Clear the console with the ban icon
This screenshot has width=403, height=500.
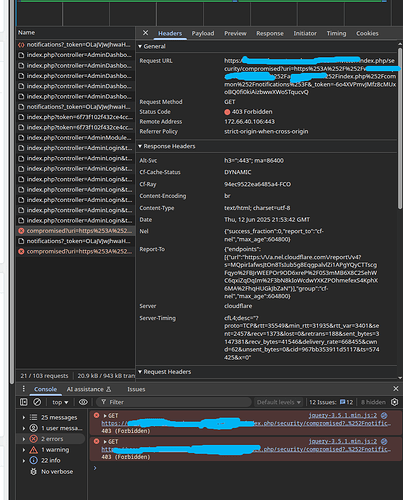click(x=37, y=402)
